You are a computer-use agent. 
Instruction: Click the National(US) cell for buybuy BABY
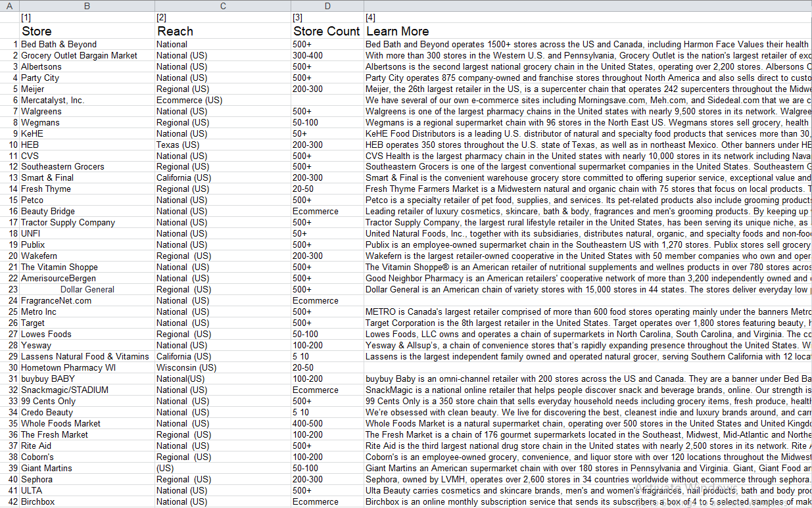223,379
